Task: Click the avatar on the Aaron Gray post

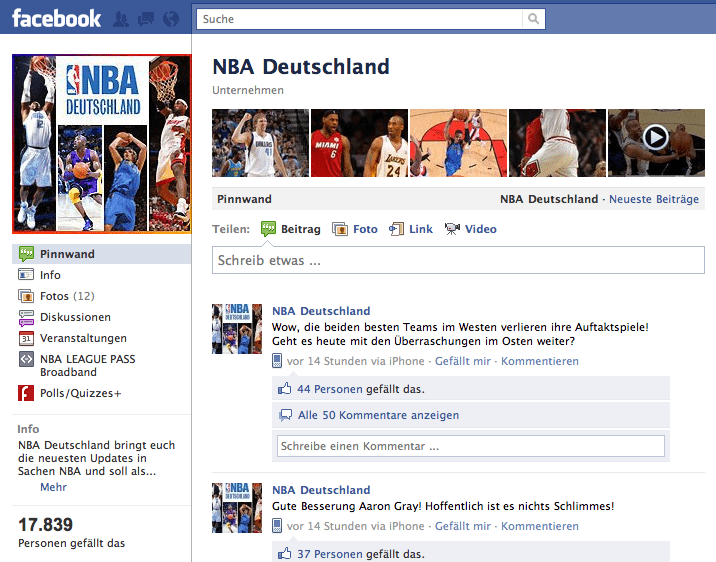Action: pos(237,508)
